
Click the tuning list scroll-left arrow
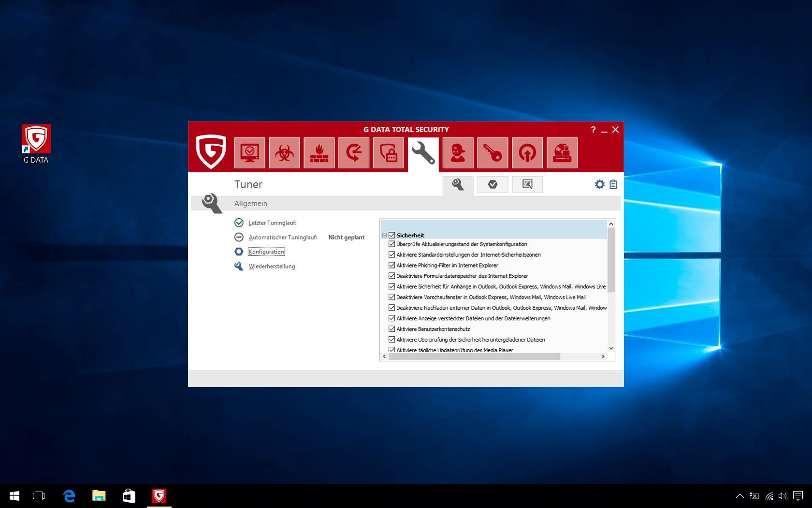384,357
